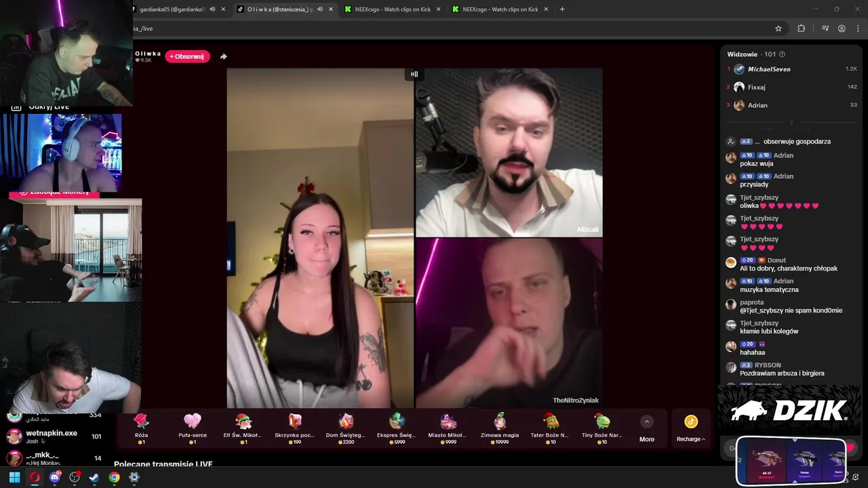Open the browser three-dot menu

coord(859,28)
